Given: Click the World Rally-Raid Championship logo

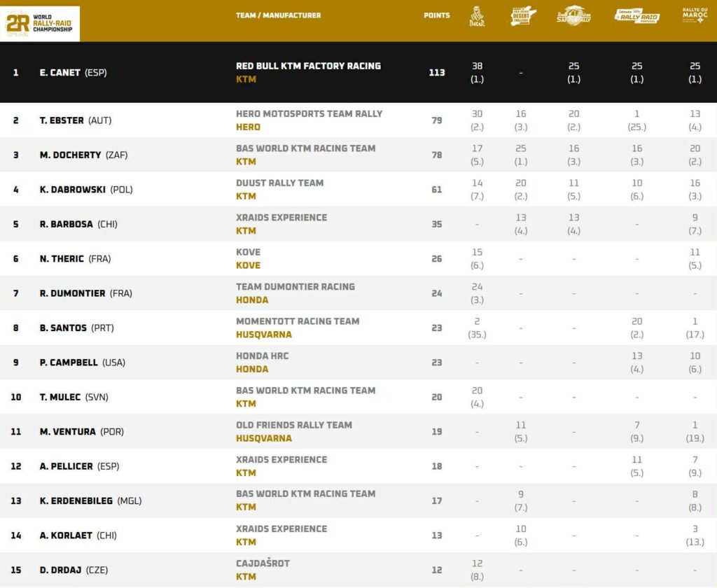Looking at the screenshot, I should click(41, 24).
